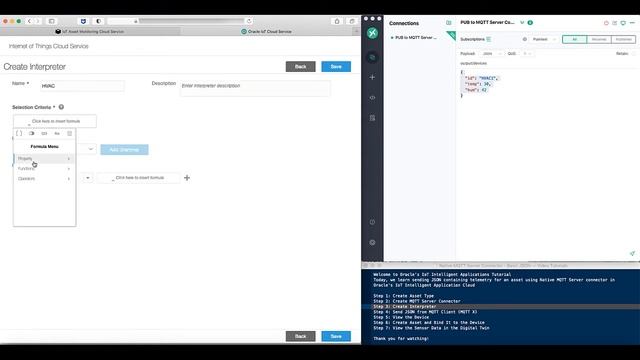Open the QoS dropdown
This screenshot has width=640, height=360.
click(x=527, y=53)
